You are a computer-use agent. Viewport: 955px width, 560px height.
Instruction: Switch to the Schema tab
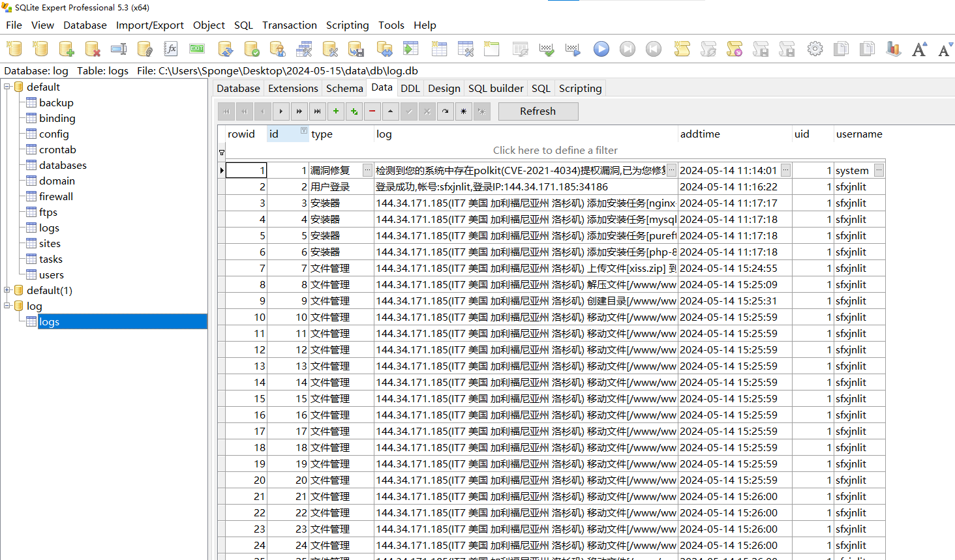pyautogui.click(x=344, y=89)
